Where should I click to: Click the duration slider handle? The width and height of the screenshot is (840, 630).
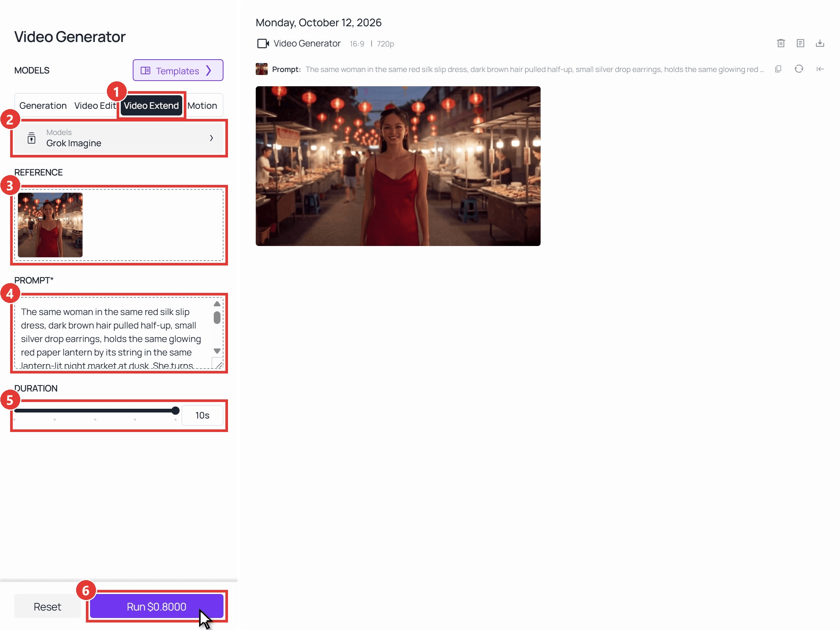(175, 411)
